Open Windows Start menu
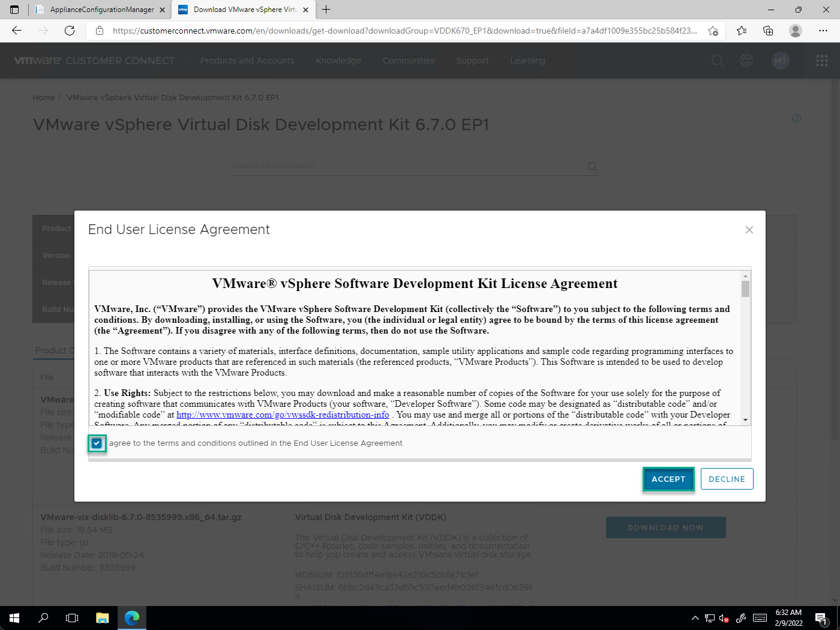Viewport: 840px width, 630px height. [x=14, y=618]
